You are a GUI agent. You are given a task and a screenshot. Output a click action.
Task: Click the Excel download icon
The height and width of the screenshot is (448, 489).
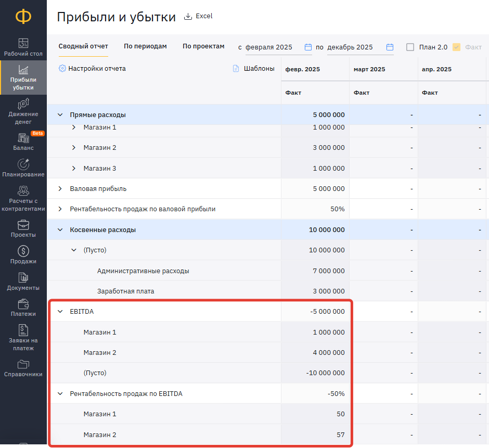(188, 16)
